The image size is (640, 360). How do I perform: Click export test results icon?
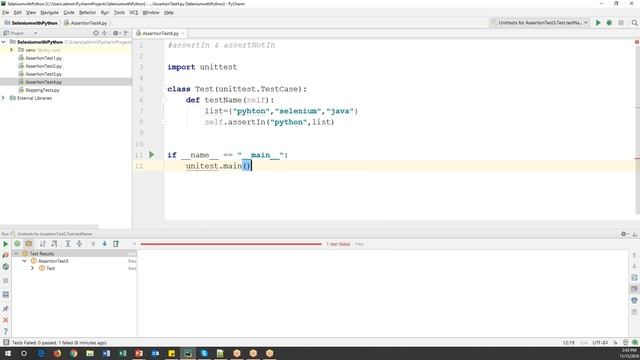[116, 244]
